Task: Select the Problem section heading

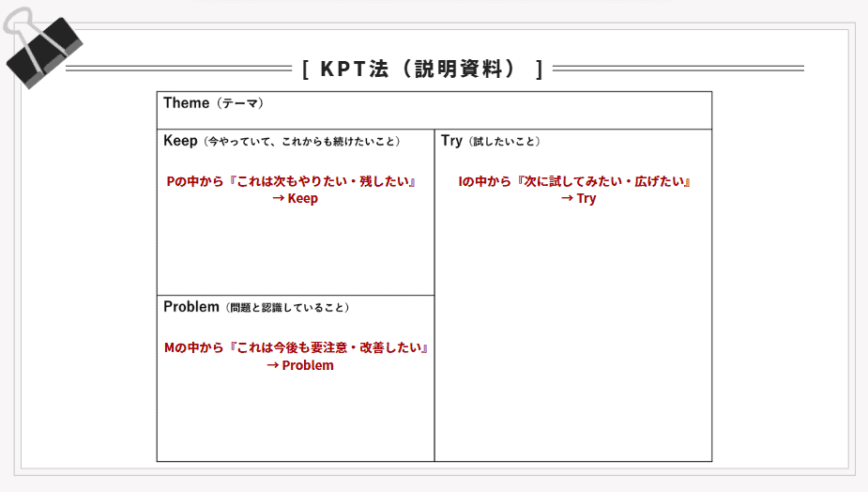Action: 190,306
